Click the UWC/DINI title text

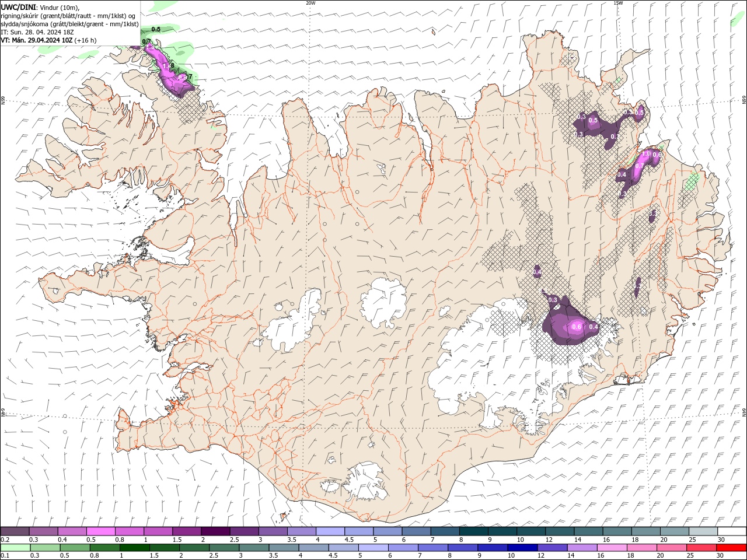click(19, 7)
